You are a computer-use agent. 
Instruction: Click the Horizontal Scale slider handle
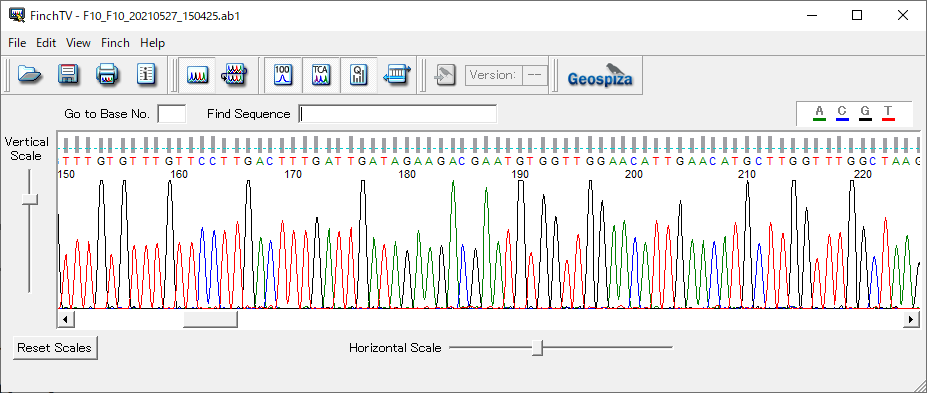537,347
